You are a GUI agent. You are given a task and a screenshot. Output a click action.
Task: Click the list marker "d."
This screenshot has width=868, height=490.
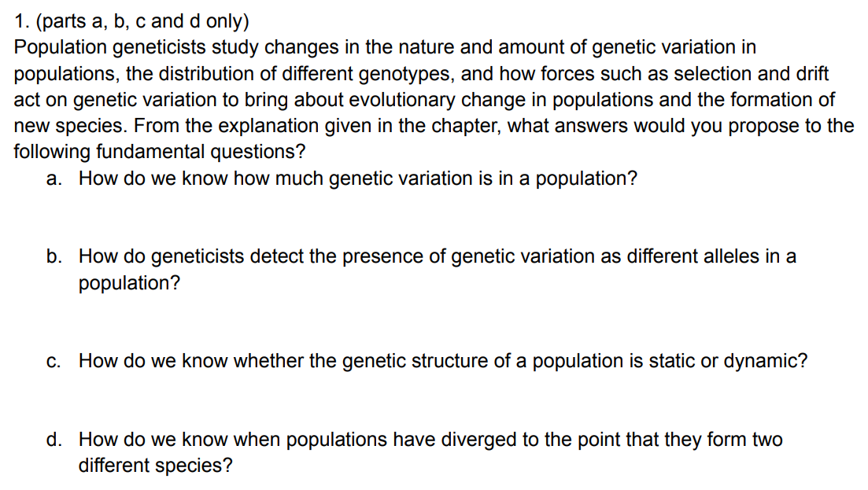pyautogui.click(x=54, y=440)
